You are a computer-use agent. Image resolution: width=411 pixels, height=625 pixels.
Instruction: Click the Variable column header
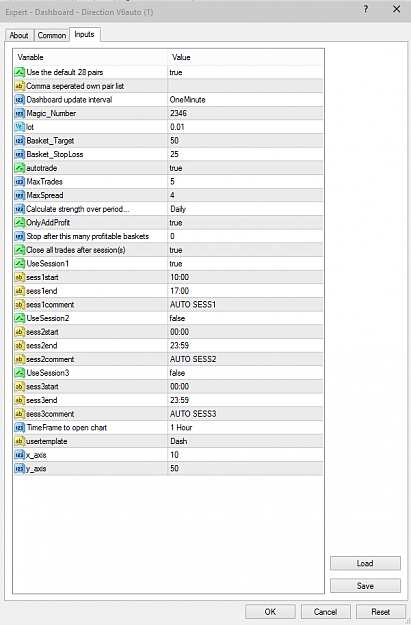[x=90, y=57]
